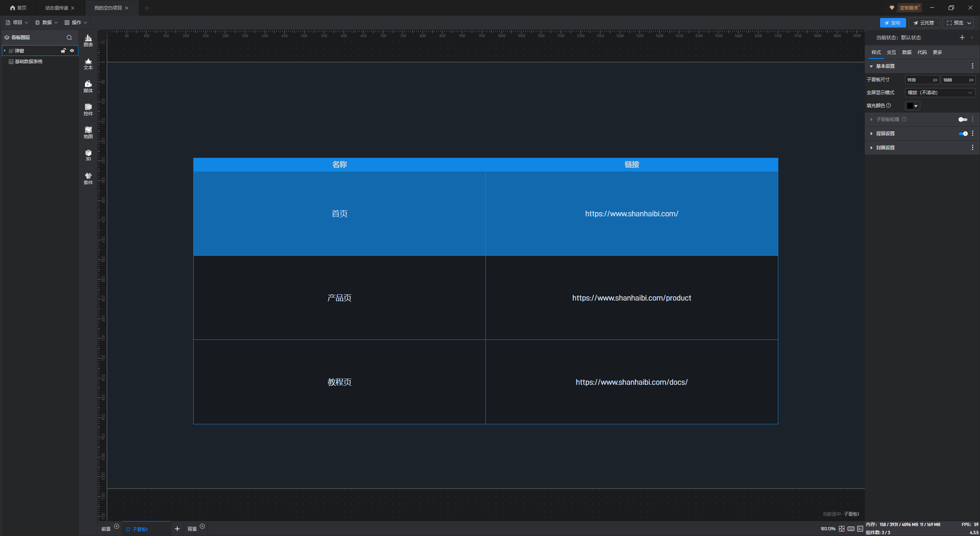This screenshot has width=980, height=536.
Task: Click the 发布 publish button
Action: (892, 23)
